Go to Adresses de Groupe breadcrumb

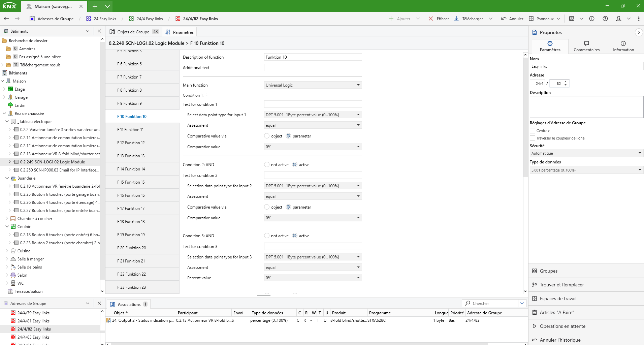[52, 19]
